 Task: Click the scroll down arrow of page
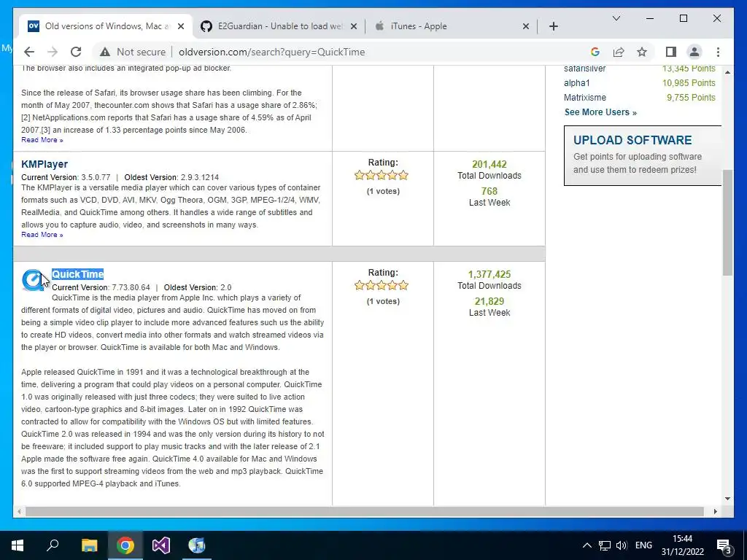pos(727,499)
